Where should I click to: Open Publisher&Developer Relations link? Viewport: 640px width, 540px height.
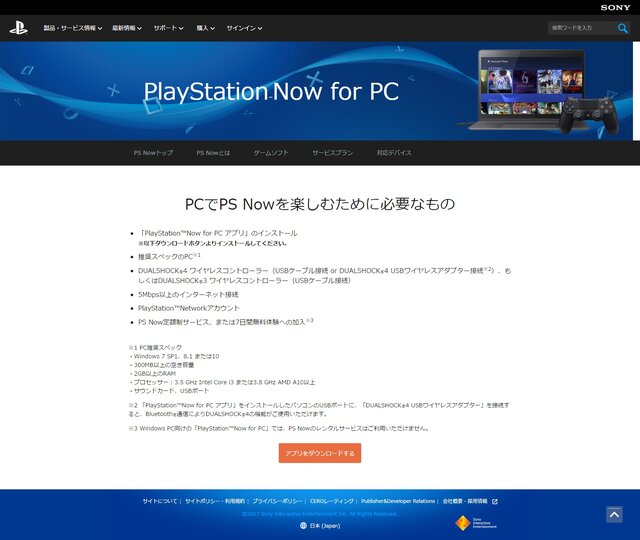tap(398, 501)
